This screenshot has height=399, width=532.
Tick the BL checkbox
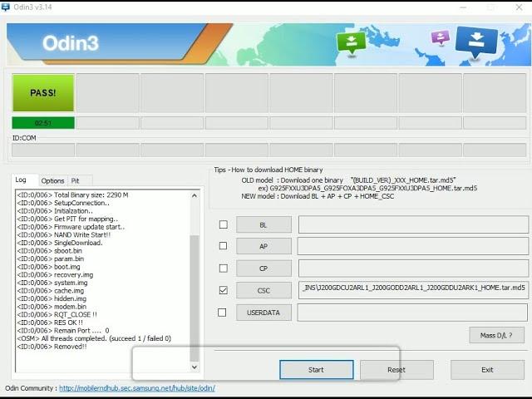pyautogui.click(x=224, y=224)
